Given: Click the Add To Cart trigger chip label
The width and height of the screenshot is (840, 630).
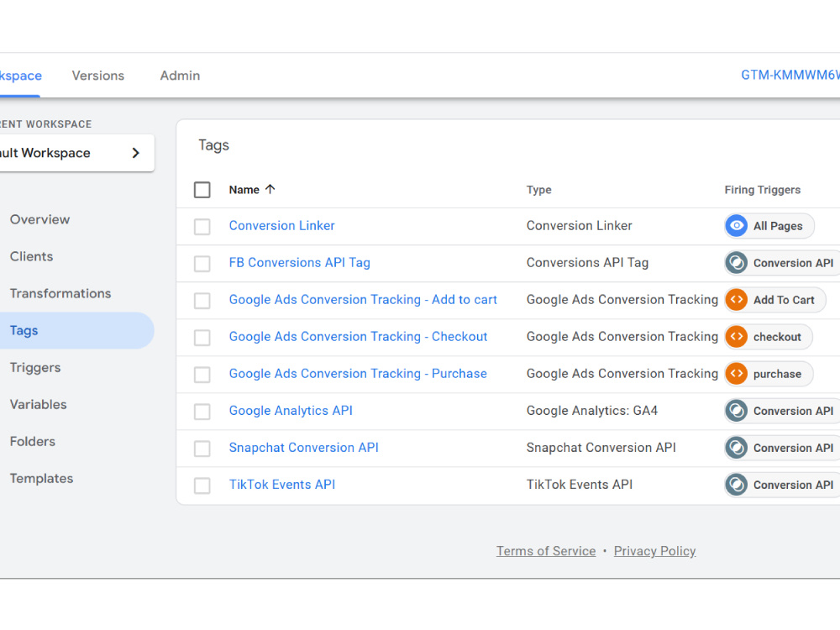Looking at the screenshot, I should [x=784, y=300].
